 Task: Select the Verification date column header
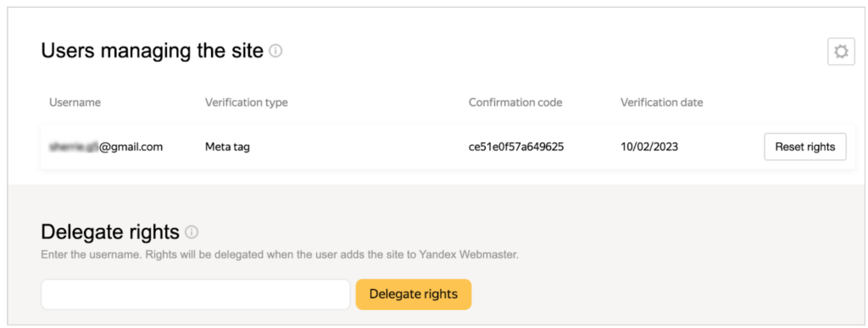661,103
